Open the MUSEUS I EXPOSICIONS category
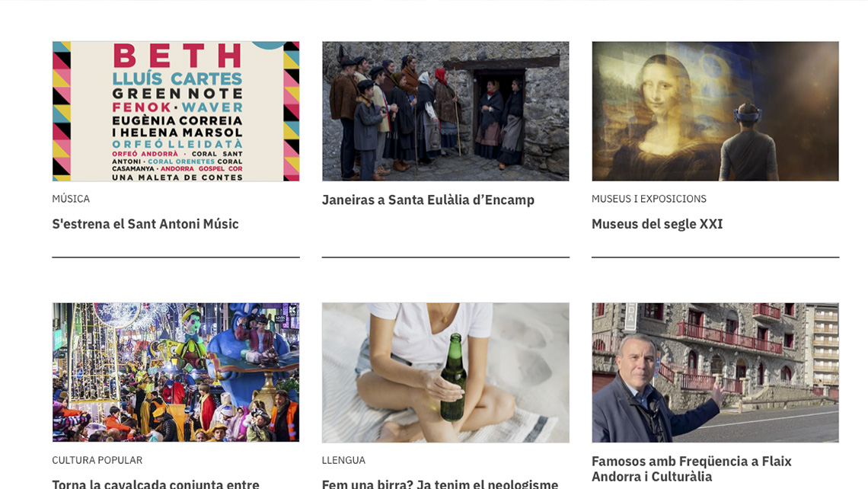The height and width of the screenshot is (489, 868). click(x=649, y=199)
